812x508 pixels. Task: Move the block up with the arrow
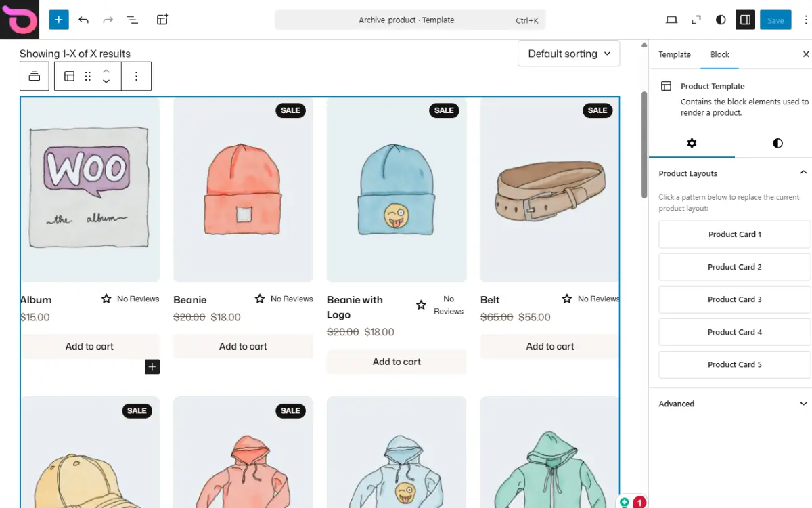(x=106, y=70)
